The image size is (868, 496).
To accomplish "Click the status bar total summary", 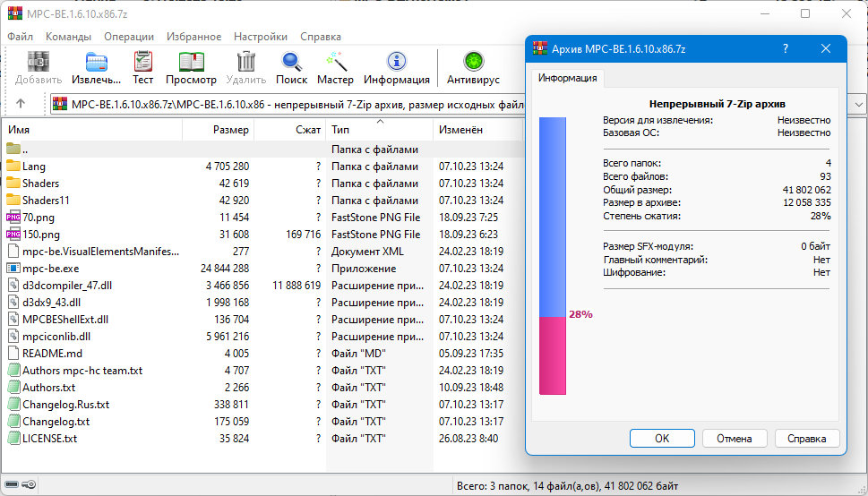I will 567,486.
